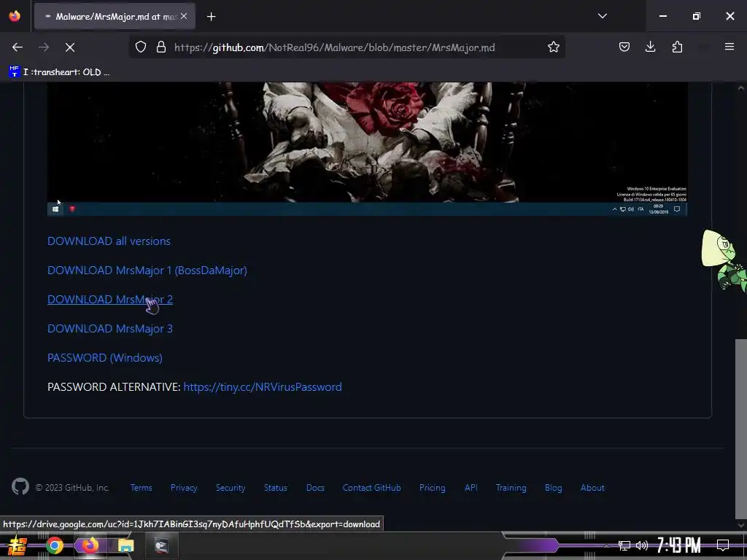Select the Malware/MrsMajor.md tab

pos(115,17)
